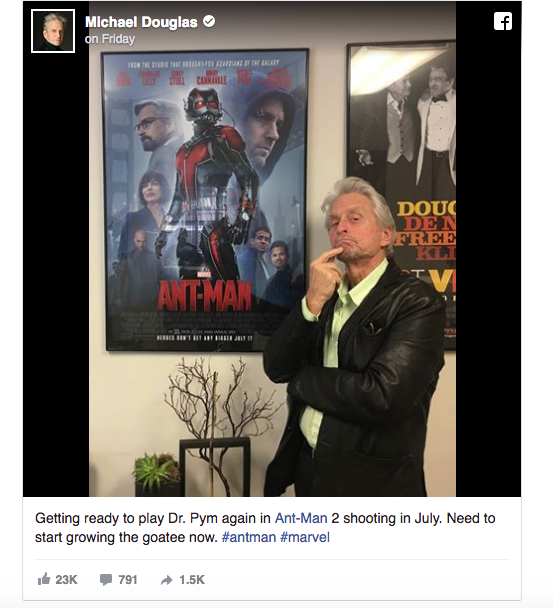This screenshot has width=553, height=608.
Task: Click the Ant-Man movie poster in photo
Action: click(205, 200)
